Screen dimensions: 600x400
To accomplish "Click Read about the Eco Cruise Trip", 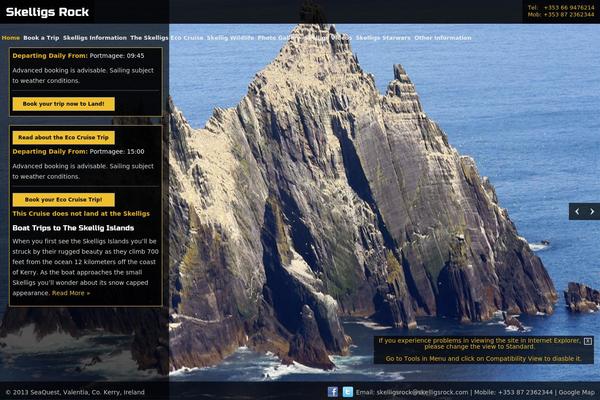I will pos(64,137).
